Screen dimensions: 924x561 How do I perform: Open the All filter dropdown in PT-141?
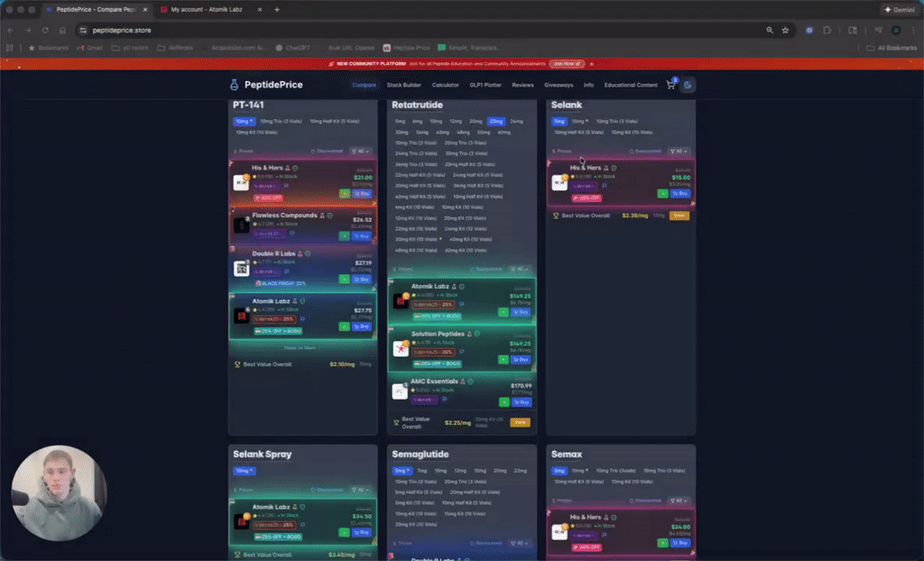(x=360, y=151)
